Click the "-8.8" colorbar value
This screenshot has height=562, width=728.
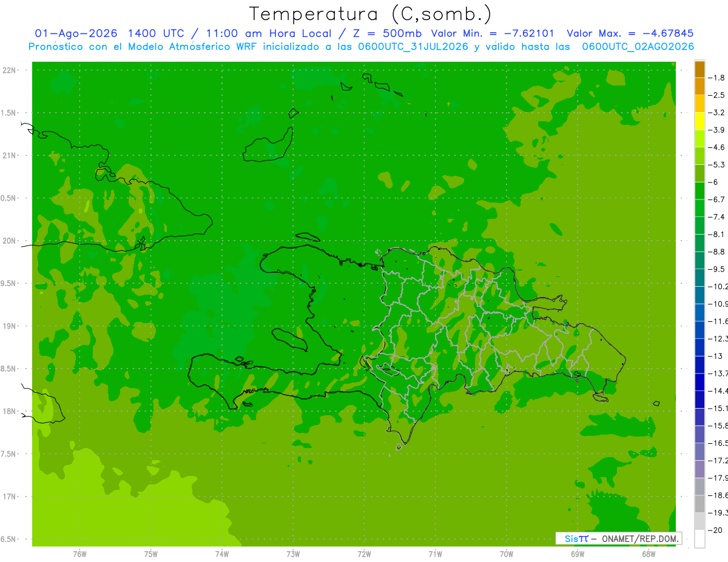[717, 252]
